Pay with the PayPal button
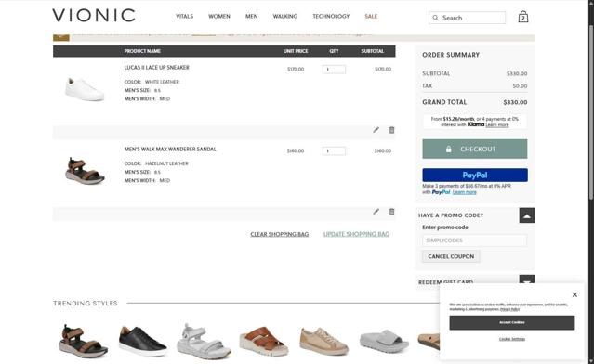594x364 pixels. (x=475, y=175)
